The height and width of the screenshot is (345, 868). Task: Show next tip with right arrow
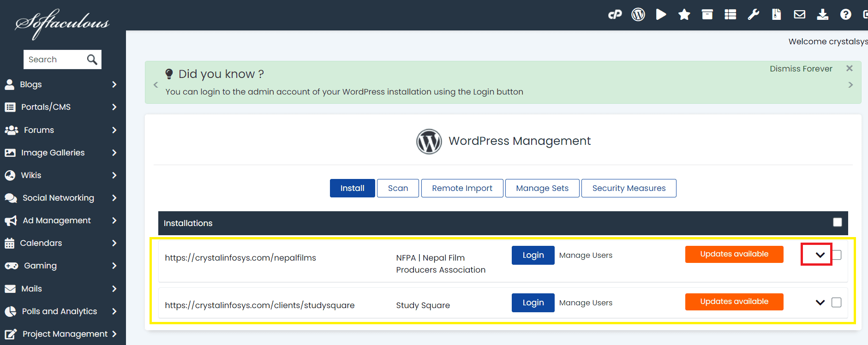850,85
